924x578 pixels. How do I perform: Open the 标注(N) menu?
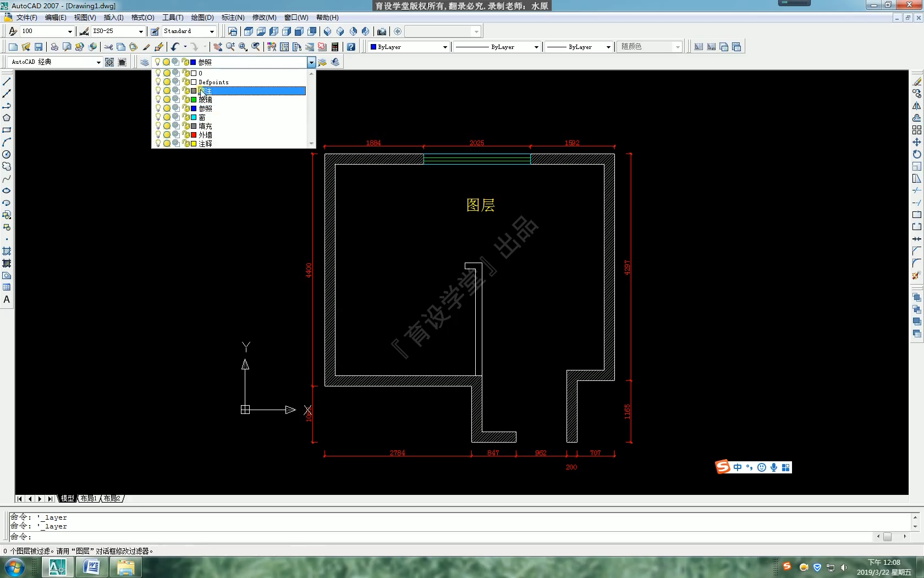233,18
